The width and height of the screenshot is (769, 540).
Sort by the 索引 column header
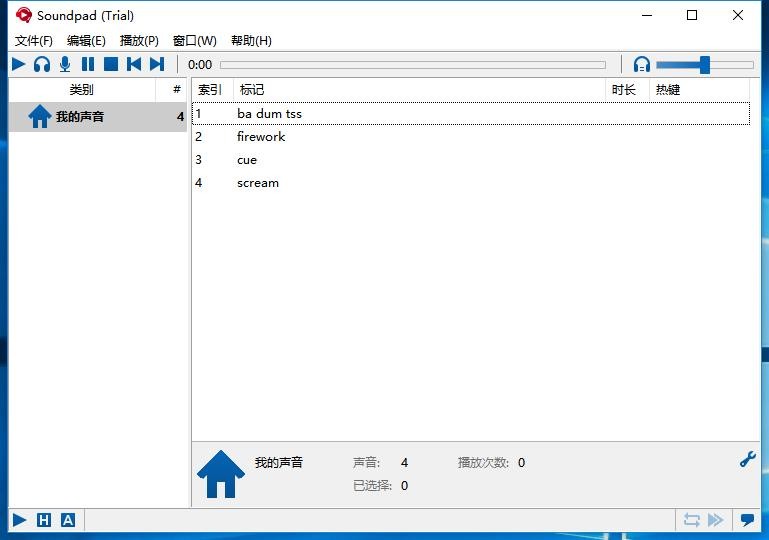[212, 90]
